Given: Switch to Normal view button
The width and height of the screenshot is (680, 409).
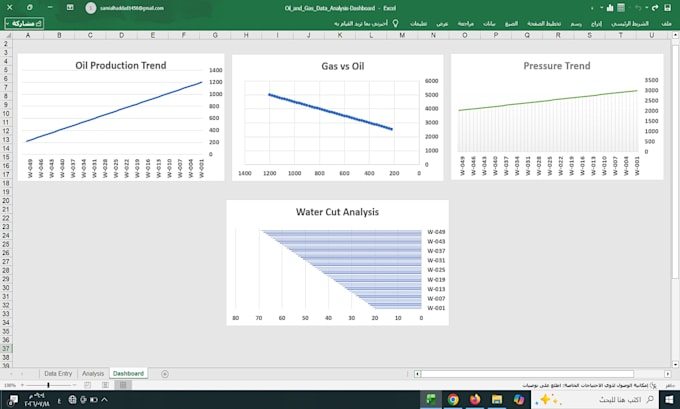Looking at the screenshot, I should pyautogui.click(x=123, y=385).
